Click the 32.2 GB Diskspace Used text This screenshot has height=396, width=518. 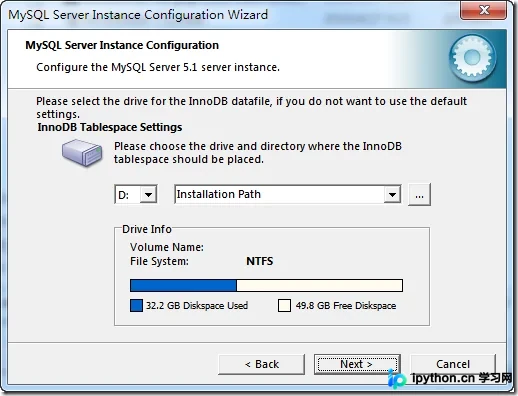197,306
